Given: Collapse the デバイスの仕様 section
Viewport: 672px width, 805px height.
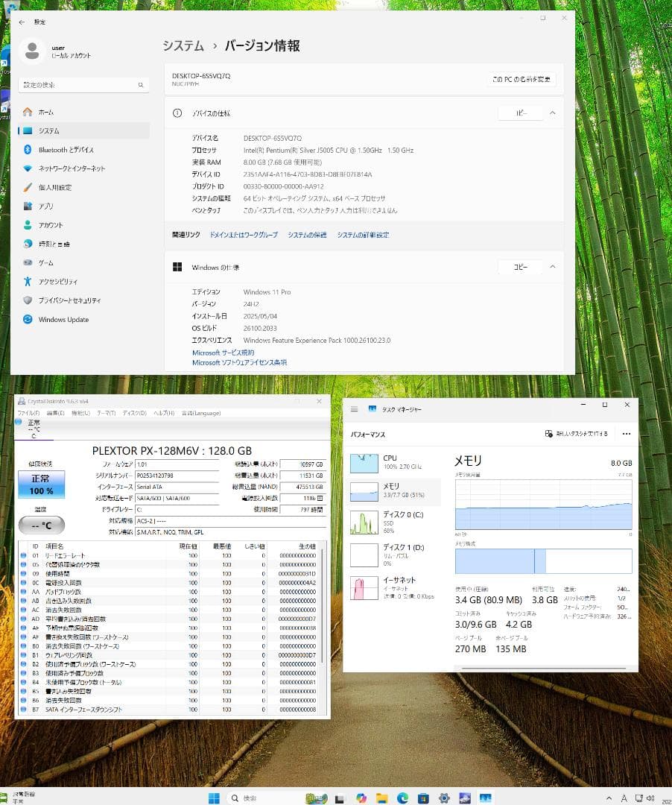Looking at the screenshot, I should coord(552,113).
